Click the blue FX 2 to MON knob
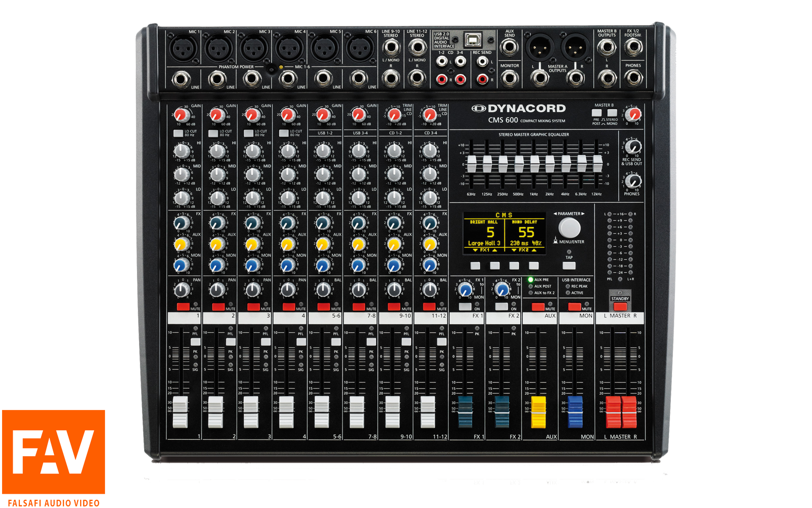Screen dimensions: 812x508 click(x=502, y=290)
